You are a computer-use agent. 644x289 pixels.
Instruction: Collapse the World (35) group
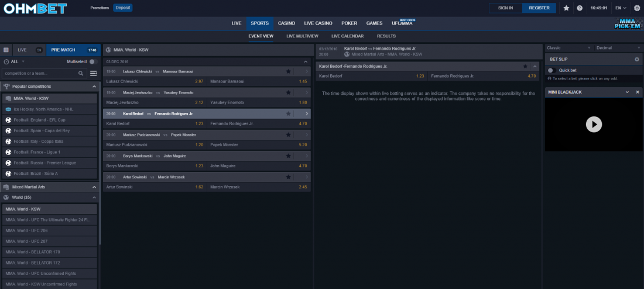(94, 198)
